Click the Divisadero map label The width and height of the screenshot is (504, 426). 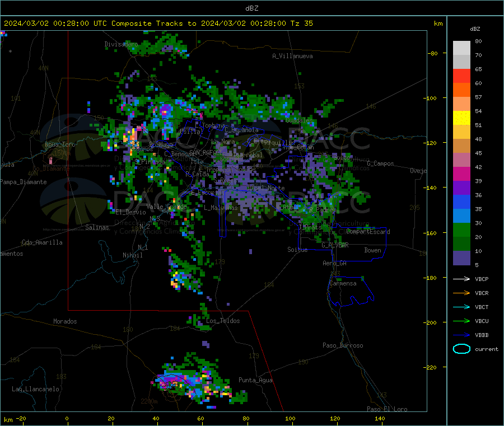point(121,44)
